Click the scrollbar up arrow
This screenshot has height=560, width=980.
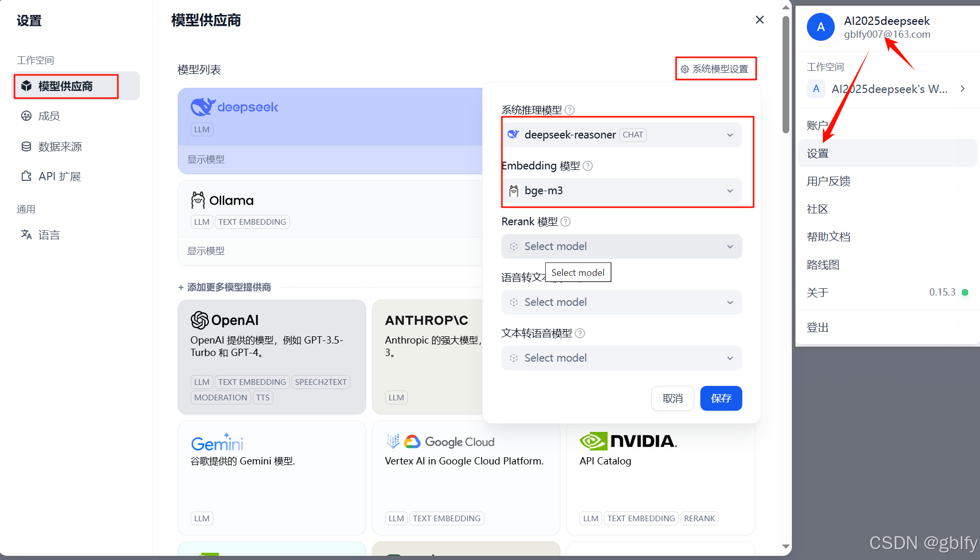point(786,7)
